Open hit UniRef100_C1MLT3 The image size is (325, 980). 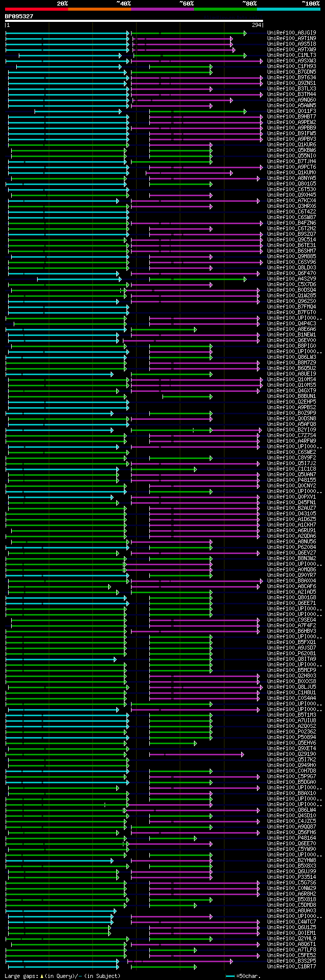pos(291,55)
